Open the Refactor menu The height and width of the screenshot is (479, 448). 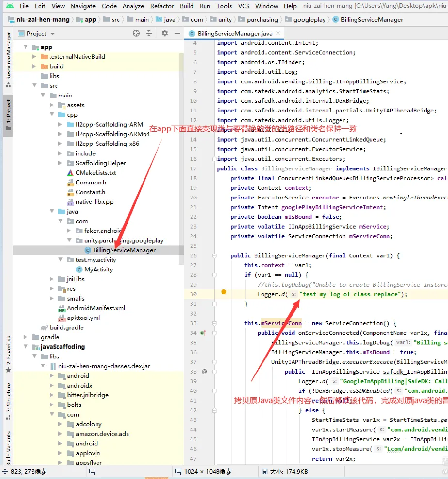tap(162, 6)
